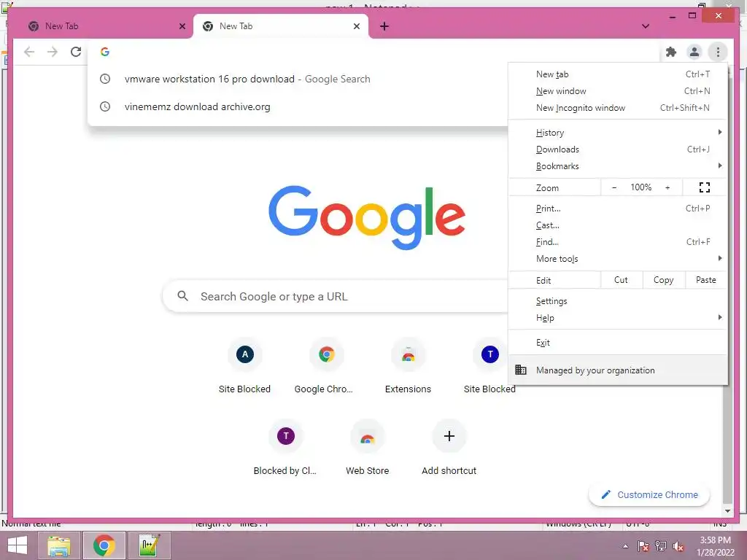Expand the History submenu

pos(618,133)
